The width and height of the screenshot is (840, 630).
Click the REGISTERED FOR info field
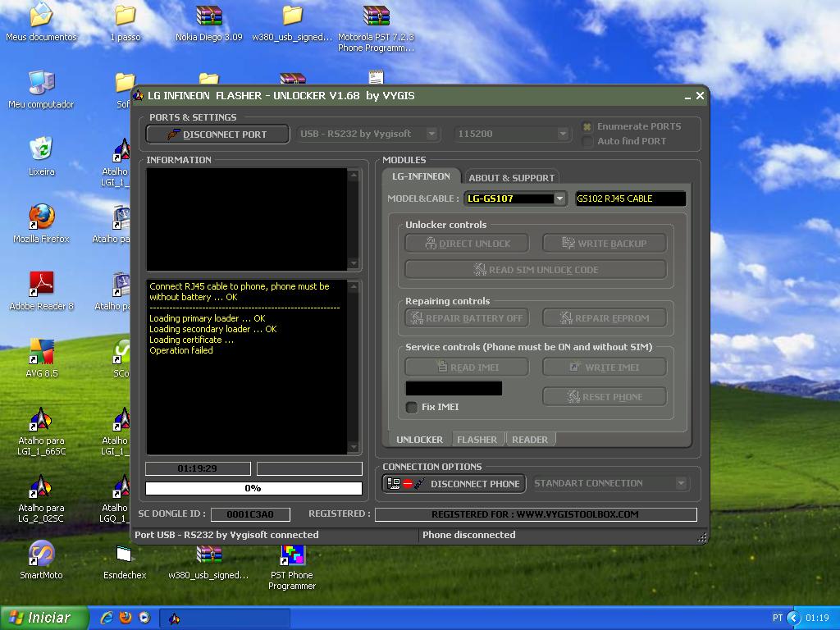536,514
